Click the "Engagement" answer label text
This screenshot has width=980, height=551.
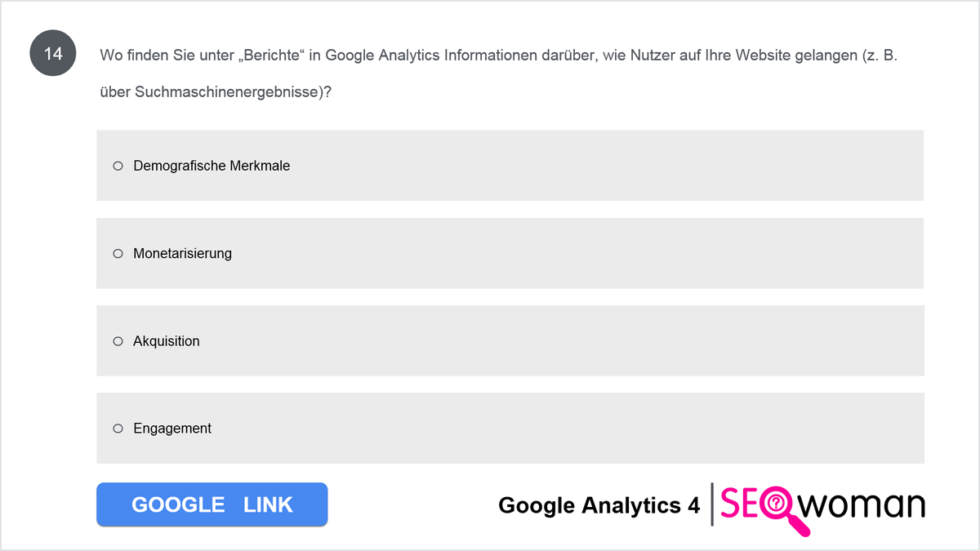172,429
